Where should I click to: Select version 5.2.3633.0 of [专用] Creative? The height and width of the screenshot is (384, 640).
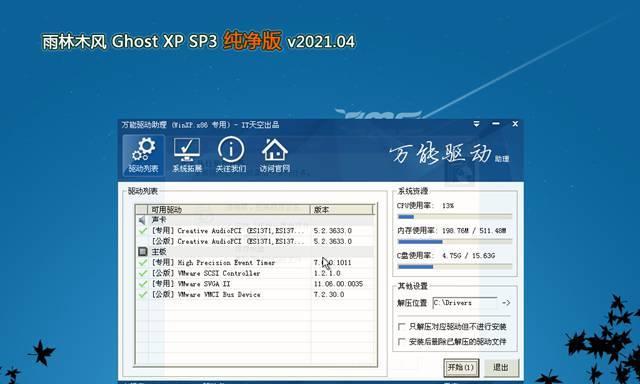pos(333,231)
